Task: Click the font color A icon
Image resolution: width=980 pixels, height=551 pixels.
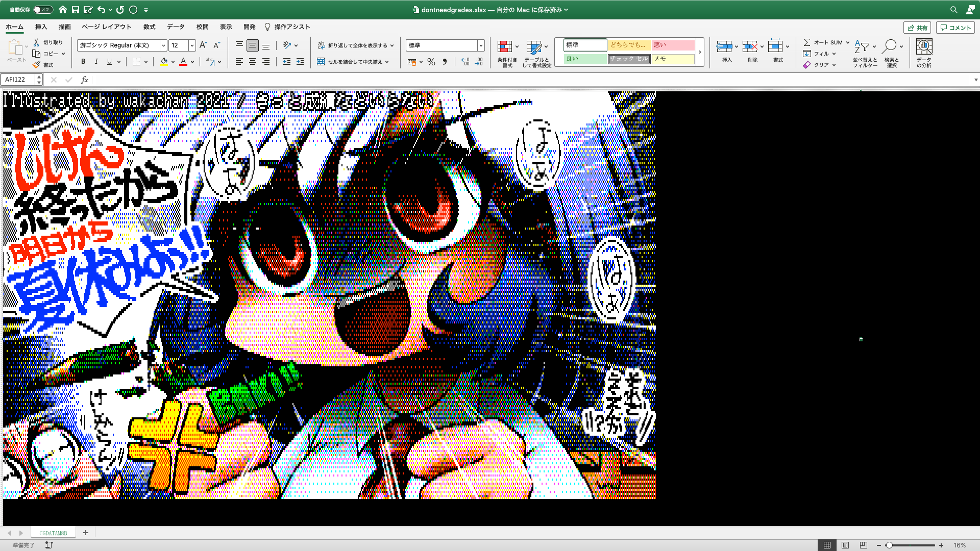Action: click(183, 62)
